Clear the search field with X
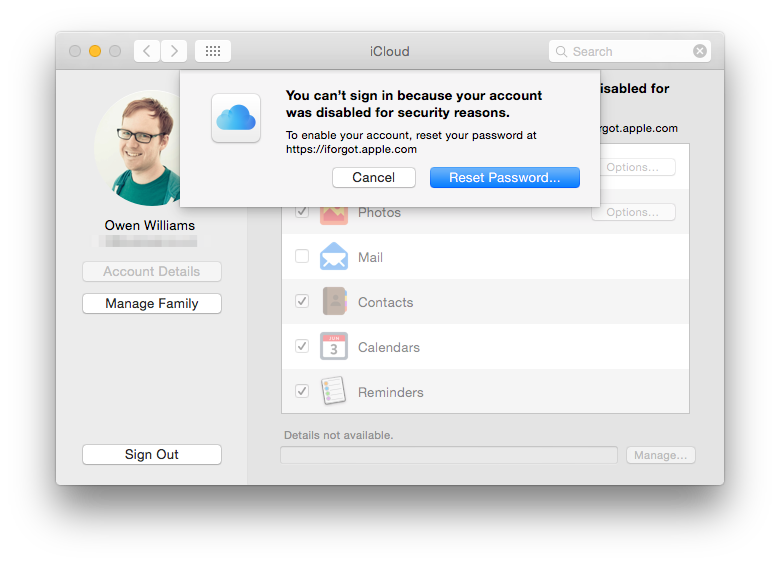This screenshot has width=780, height=565. coord(700,51)
